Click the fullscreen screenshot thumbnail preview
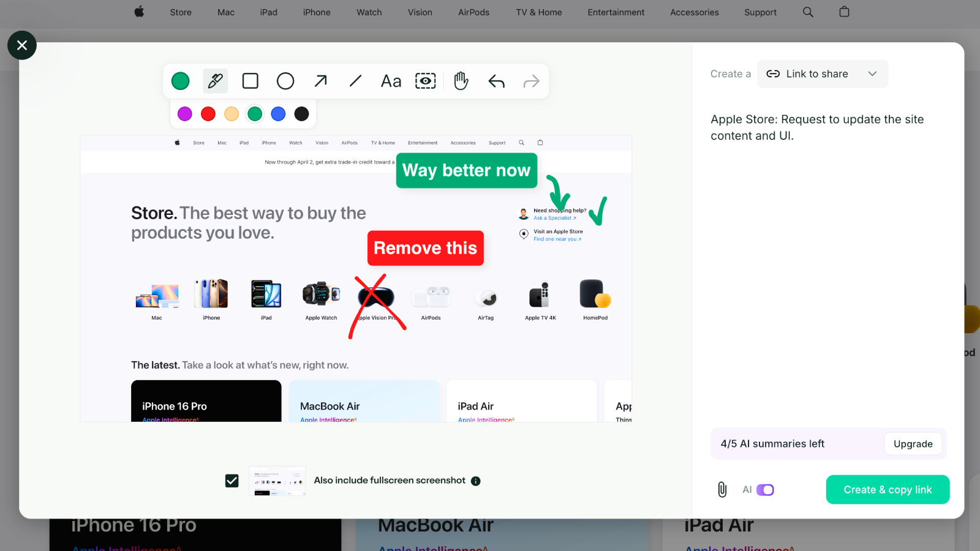Viewport: 980px width, 551px height. (x=277, y=481)
